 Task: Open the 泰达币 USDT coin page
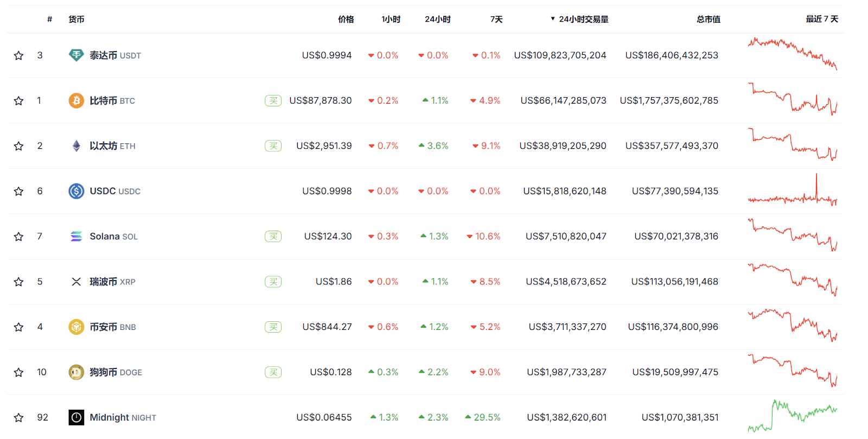tap(115, 55)
